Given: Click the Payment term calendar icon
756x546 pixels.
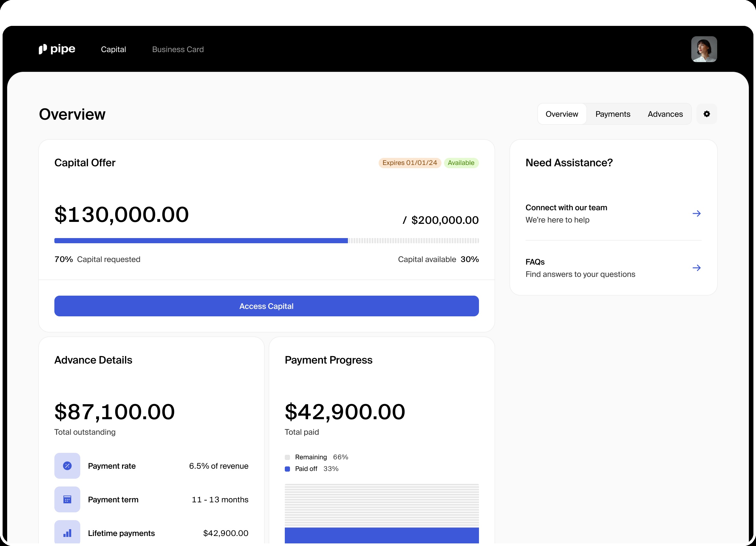Looking at the screenshot, I should 67,499.
